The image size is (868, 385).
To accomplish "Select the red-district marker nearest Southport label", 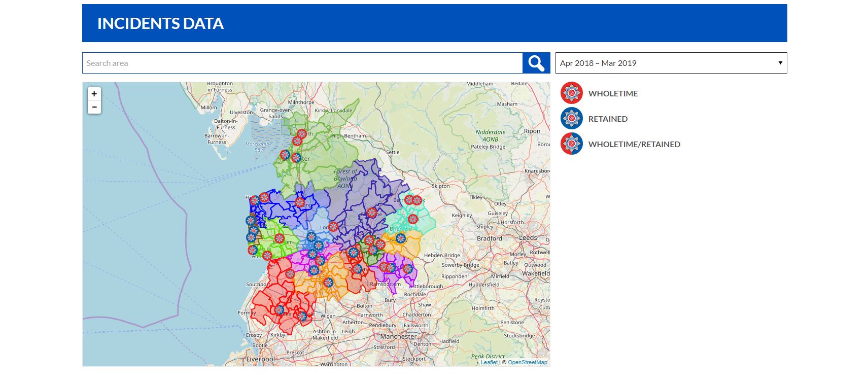I will (290, 274).
